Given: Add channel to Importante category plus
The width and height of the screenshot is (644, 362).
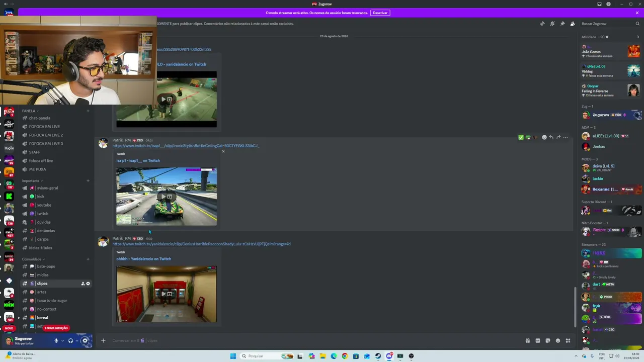Looking at the screenshot, I should [88, 180].
